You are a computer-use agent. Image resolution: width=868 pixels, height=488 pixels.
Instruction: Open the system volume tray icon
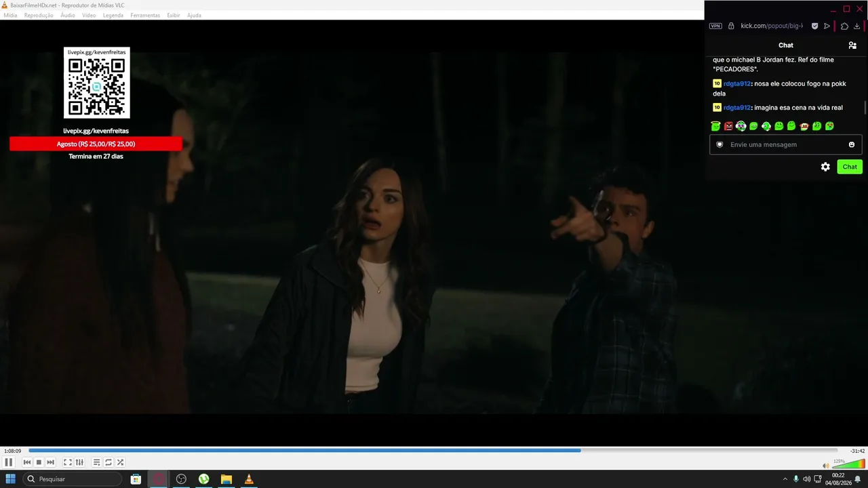click(x=807, y=479)
